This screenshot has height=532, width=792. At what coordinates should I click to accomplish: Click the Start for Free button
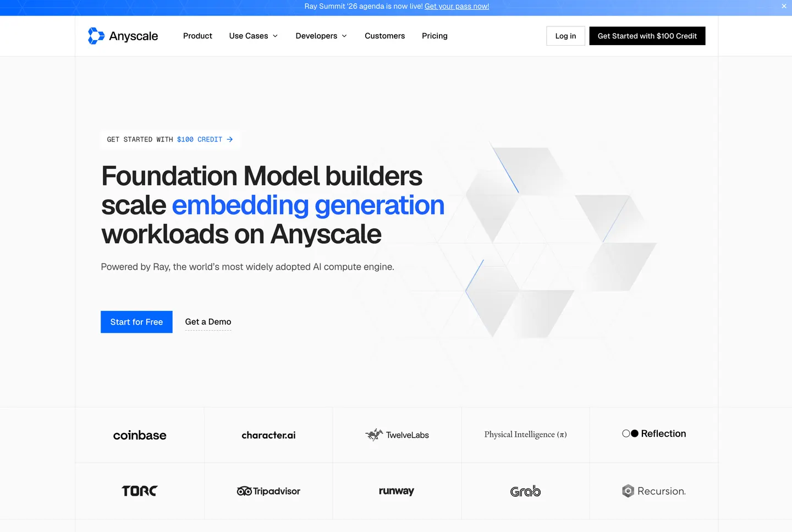[x=136, y=322]
